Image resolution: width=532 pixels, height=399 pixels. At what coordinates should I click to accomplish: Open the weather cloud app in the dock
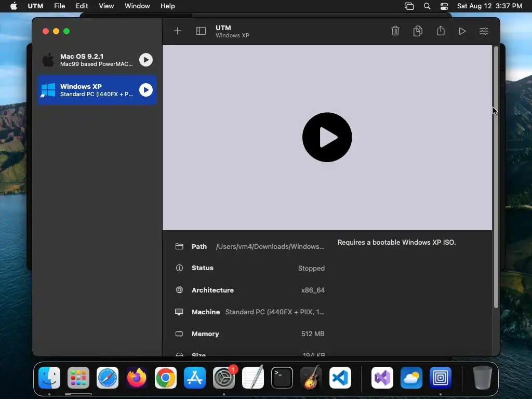tap(411, 378)
